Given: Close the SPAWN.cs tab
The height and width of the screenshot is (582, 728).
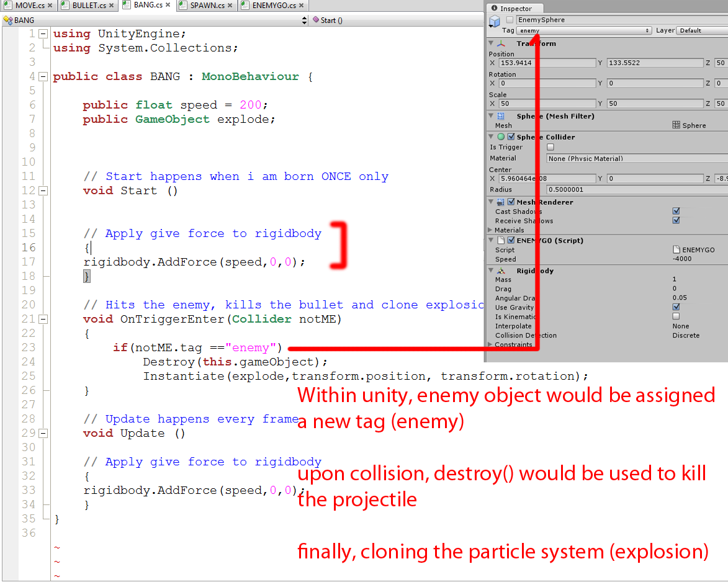Looking at the screenshot, I should click(x=230, y=6).
